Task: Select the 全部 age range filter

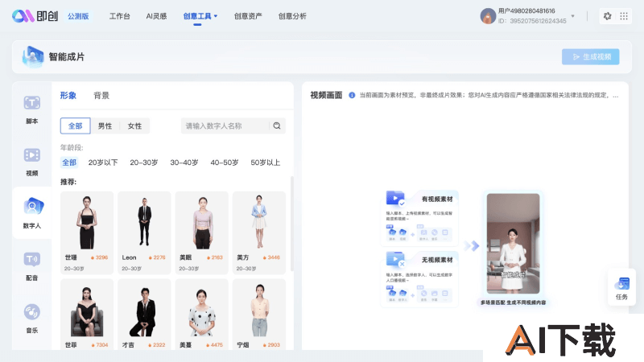Action: coord(69,162)
